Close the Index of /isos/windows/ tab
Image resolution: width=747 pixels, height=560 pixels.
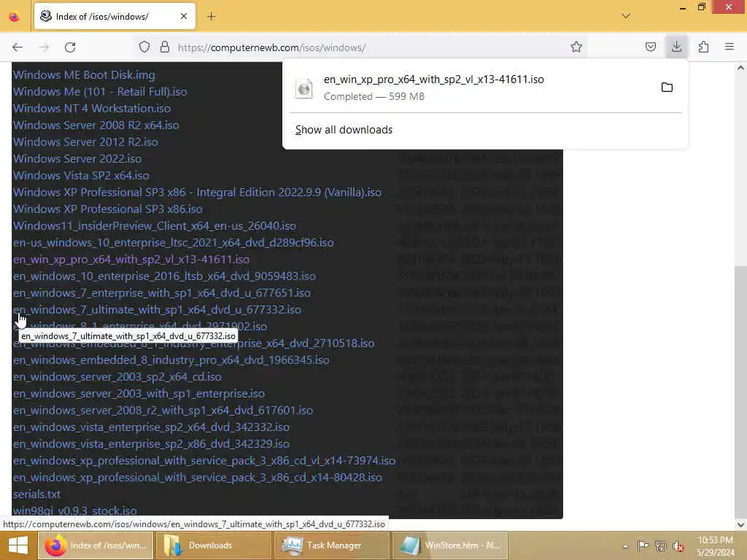184,17
